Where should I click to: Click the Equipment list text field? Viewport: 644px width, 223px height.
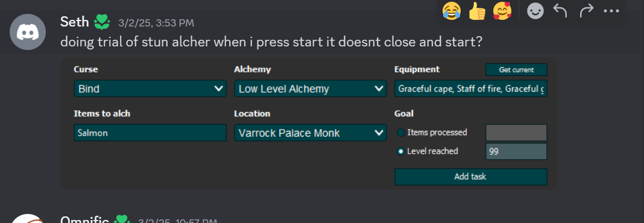click(x=471, y=89)
